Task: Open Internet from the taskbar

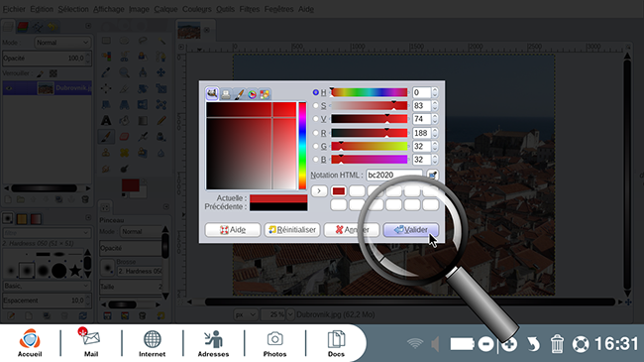Action: pos(152,343)
